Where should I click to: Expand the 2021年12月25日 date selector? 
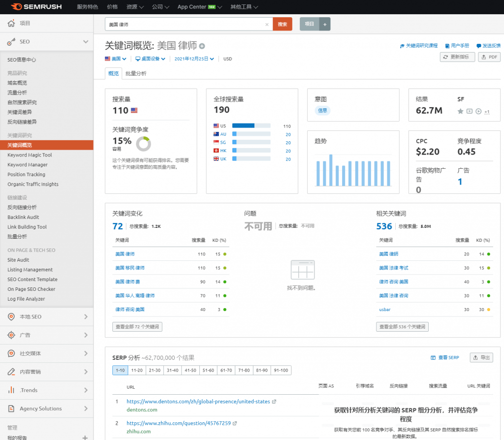click(x=194, y=59)
